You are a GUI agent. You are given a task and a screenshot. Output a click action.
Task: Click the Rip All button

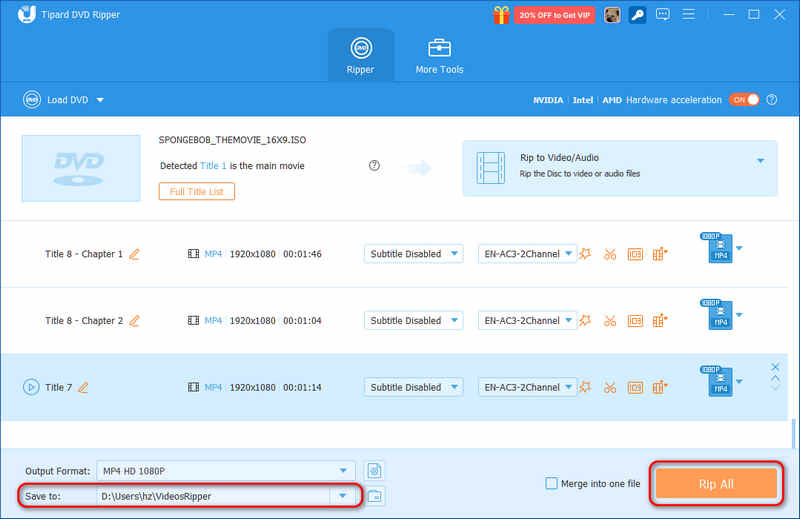(716, 484)
